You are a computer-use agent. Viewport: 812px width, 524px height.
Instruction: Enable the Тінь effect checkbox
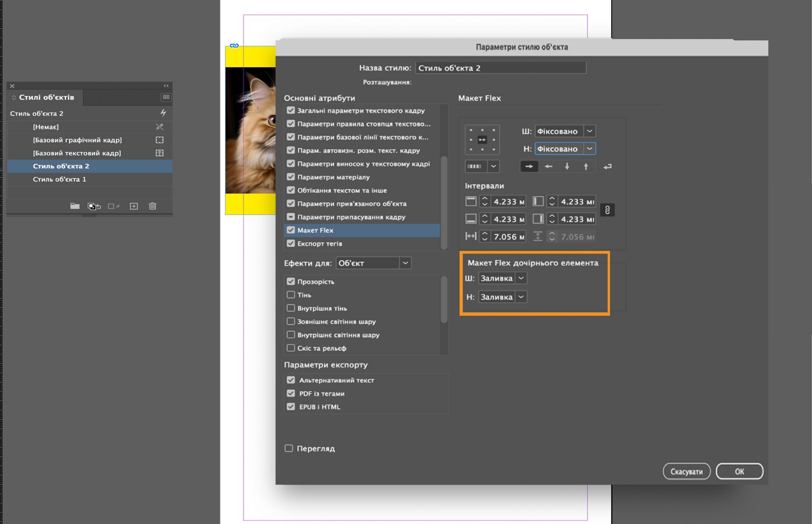point(291,295)
